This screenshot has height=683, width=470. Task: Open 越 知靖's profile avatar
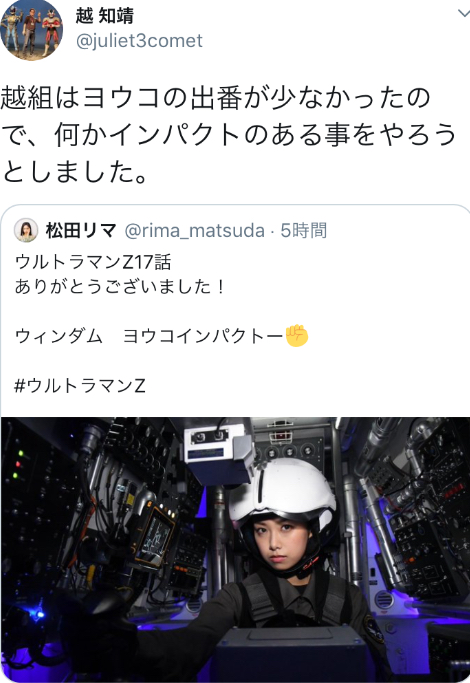[31, 30]
